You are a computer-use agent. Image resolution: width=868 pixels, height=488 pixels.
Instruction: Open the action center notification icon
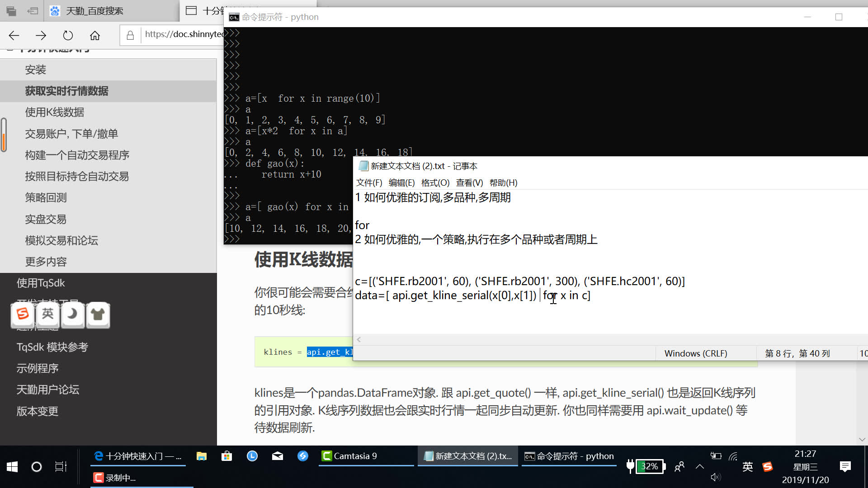tap(845, 467)
